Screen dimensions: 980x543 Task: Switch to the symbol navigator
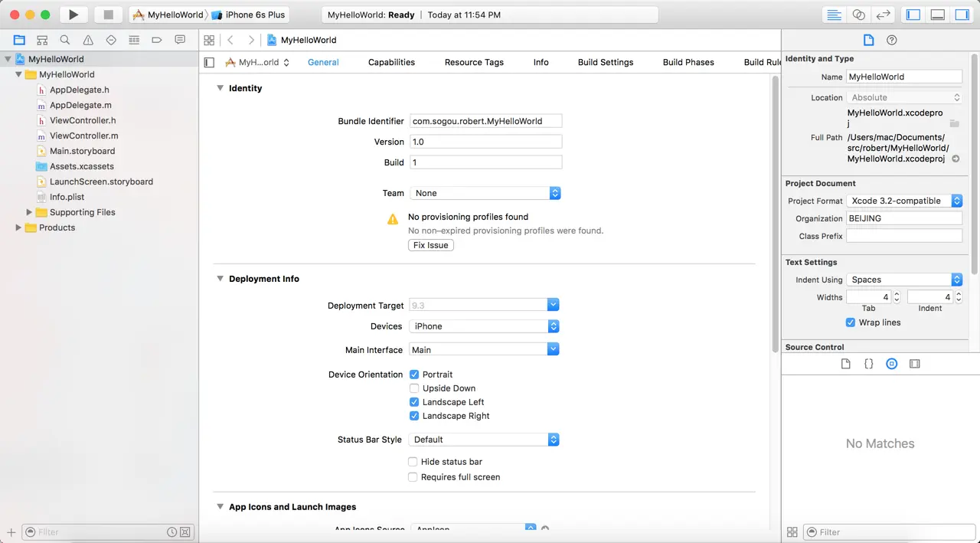tap(42, 40)
